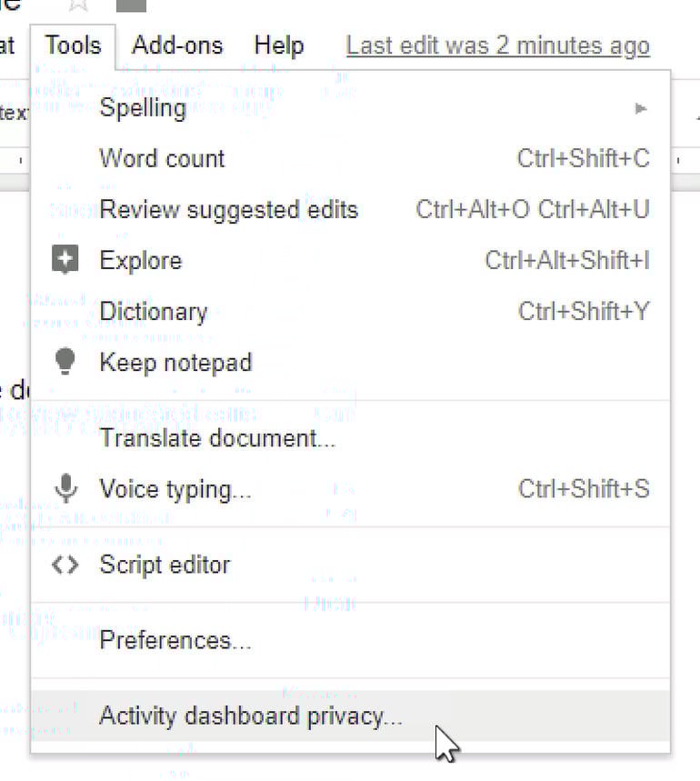
Task: Open the Help menu
Action: (279, 45)
